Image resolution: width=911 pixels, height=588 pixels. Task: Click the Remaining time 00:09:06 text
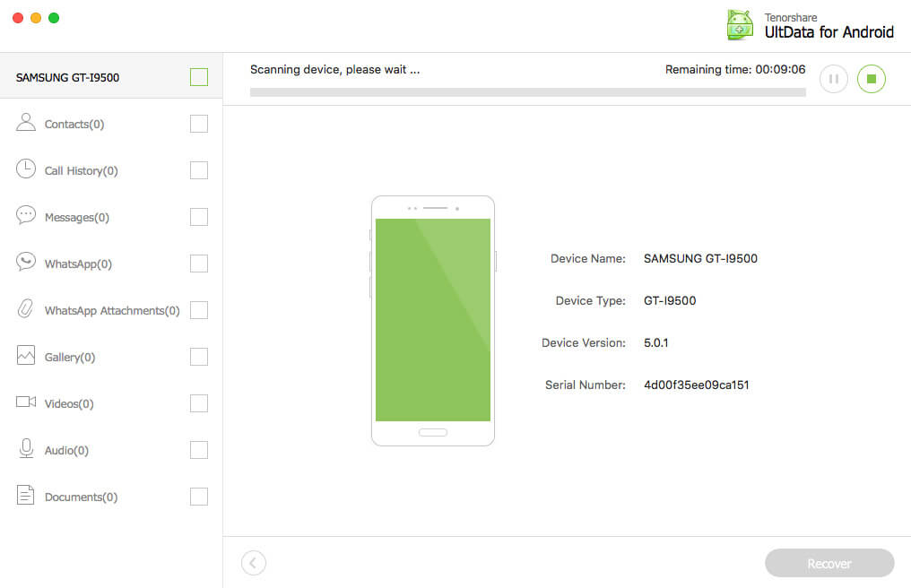(x=735, y=70)
